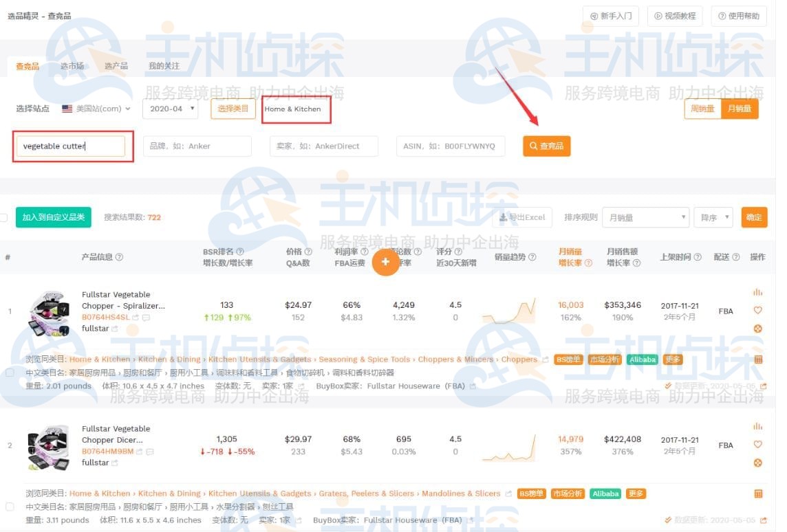Viewport: 787px width, 532px height.
Task: Click help icon beside 产品信息 header
Action: pos(119,257)
